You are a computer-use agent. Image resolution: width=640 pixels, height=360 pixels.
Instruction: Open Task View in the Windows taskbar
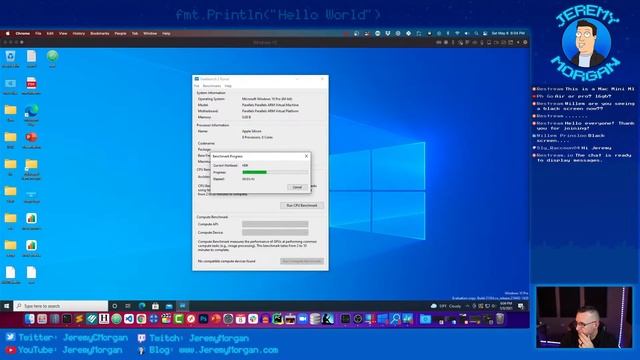click(128, 306)
